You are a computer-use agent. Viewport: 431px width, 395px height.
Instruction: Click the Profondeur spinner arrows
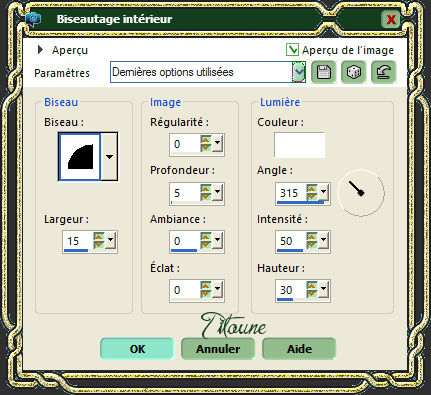[x=206, y=192]
